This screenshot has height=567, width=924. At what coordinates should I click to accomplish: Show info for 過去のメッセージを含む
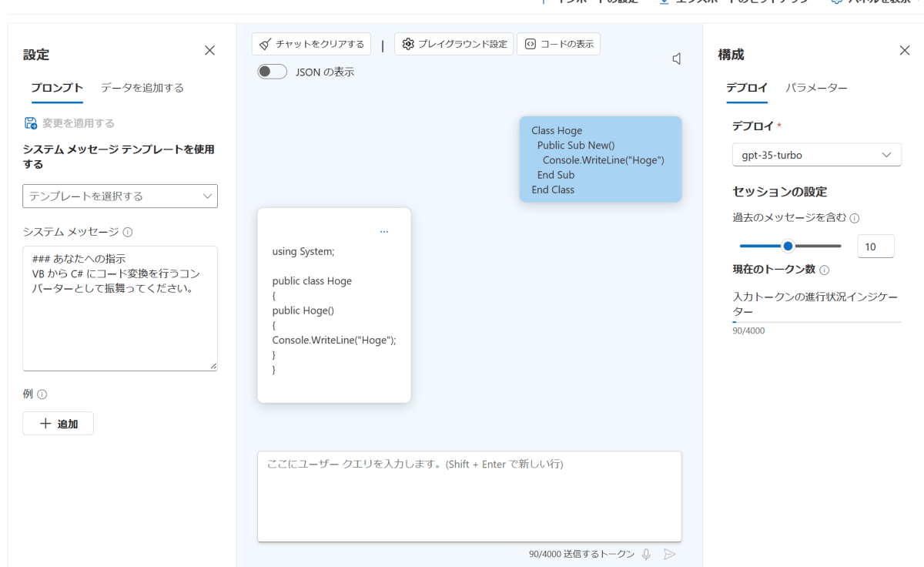click(855, 218)
